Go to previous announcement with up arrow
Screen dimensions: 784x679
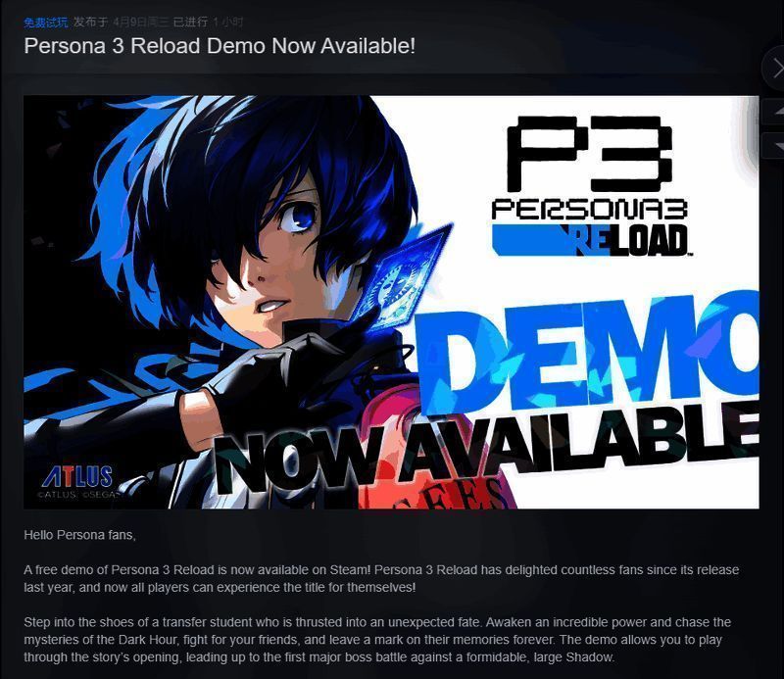774,112
